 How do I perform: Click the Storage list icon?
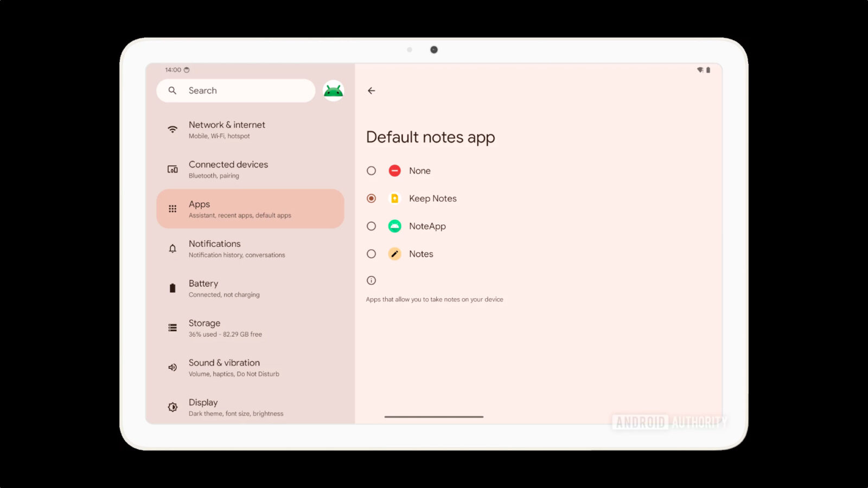tap(172, 328)
